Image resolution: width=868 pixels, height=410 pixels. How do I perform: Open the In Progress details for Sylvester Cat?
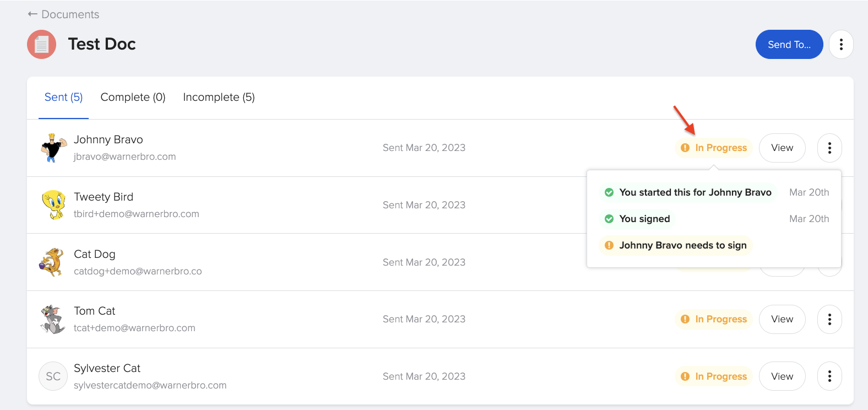pos(713,376)
